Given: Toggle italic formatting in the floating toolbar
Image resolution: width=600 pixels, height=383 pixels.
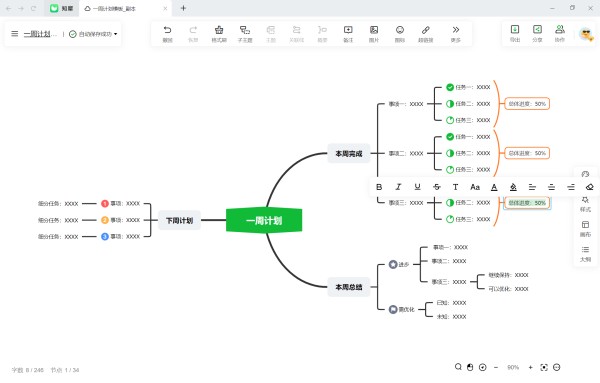Looking at the screenshot, I should click(398, 187).
